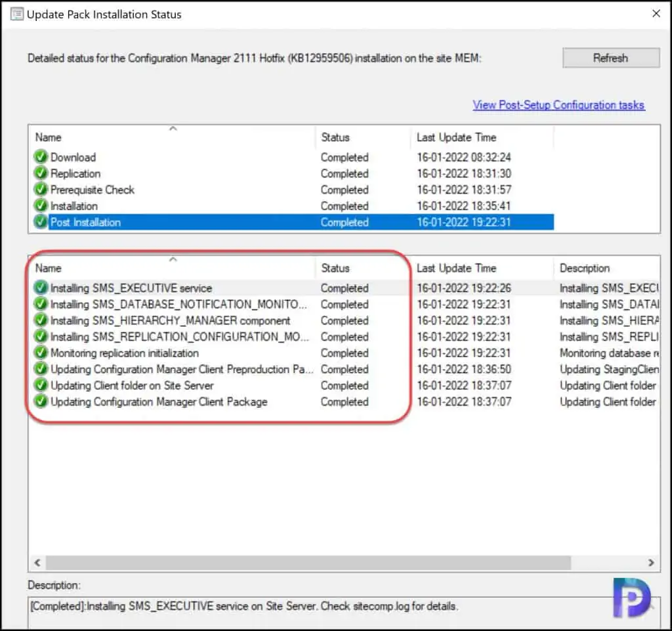The height and width of the screenshot is (631, 672).
Task: Click check icon for Installing SMS_EXECUTIVE service
Action: pyautogui.click(x=41, y=288)
